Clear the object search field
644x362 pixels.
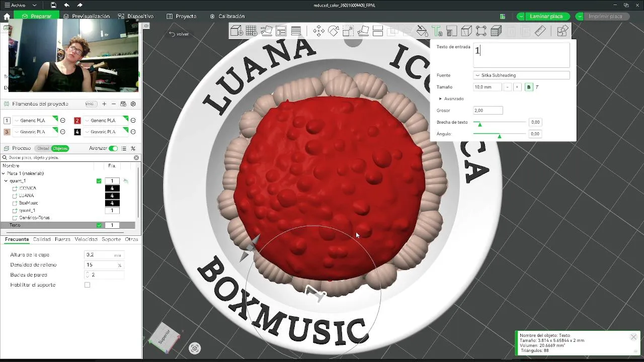click(x=136, y=157)
